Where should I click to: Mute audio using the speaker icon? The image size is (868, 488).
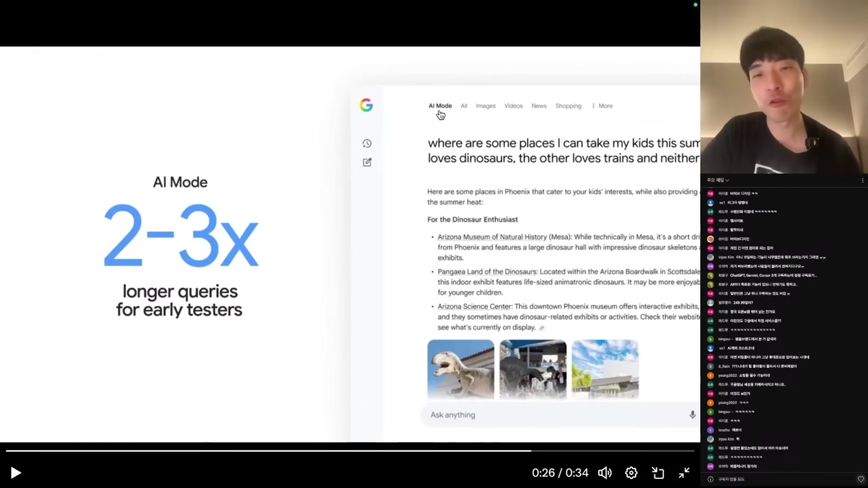coord(604,473)
